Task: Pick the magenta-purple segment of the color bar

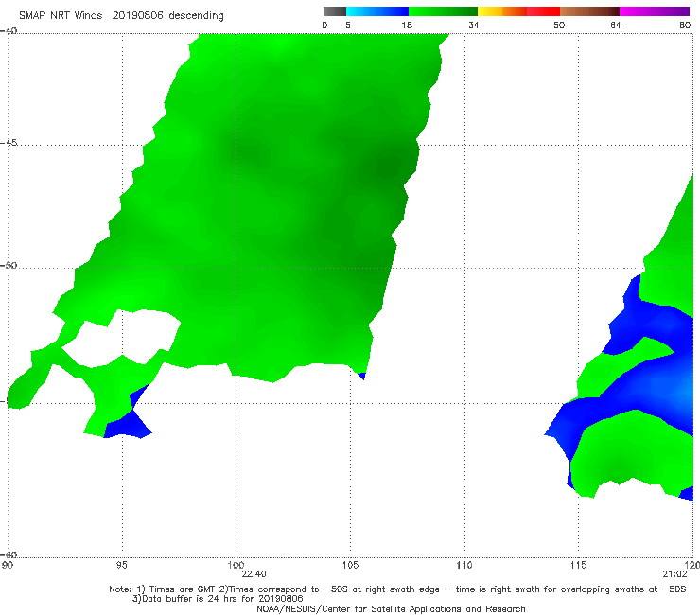Action: pyautogui.click(x=655, y=11)
